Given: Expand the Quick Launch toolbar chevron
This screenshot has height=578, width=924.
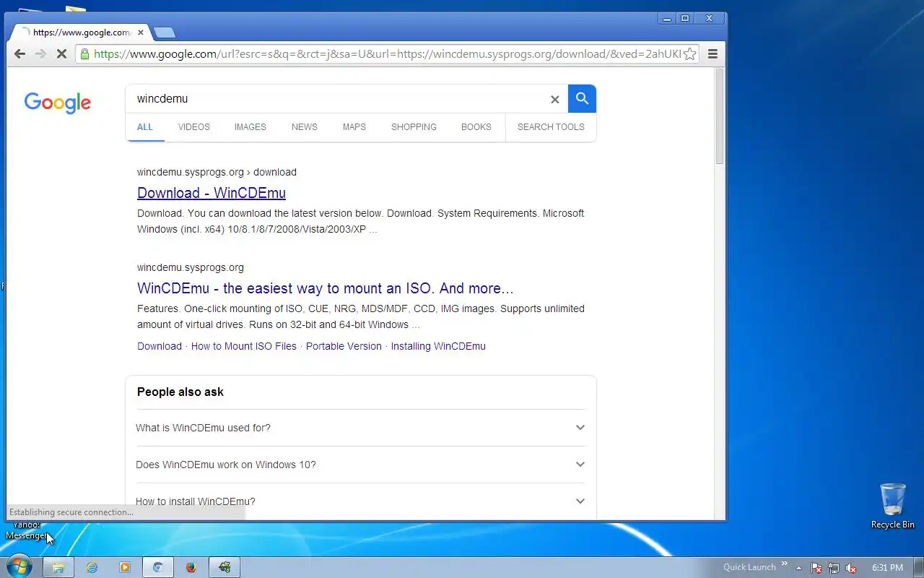Looking at the screenshot, I should coord(784,564).
